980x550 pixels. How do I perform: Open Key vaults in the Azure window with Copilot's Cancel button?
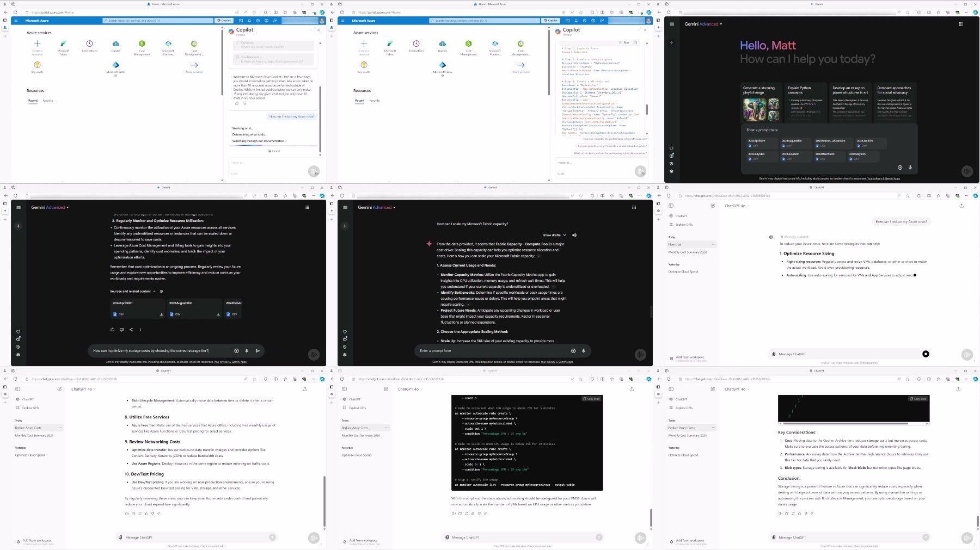37,67
